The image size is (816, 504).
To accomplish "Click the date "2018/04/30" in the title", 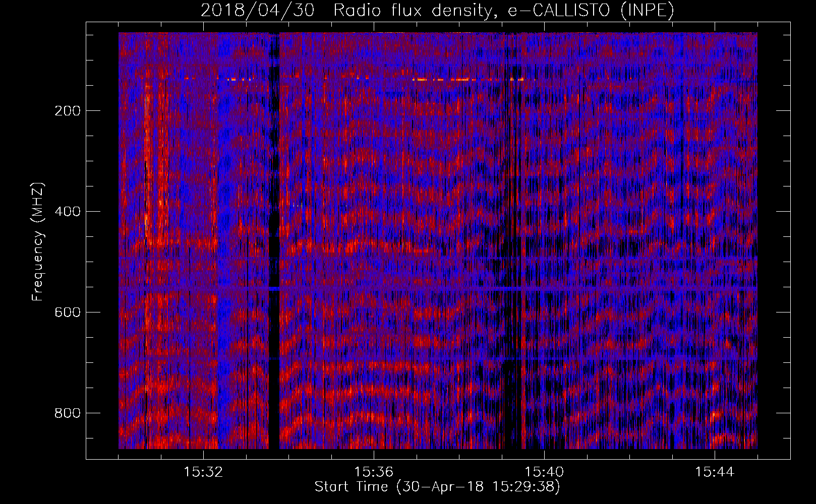I will [x=258, y=10].
